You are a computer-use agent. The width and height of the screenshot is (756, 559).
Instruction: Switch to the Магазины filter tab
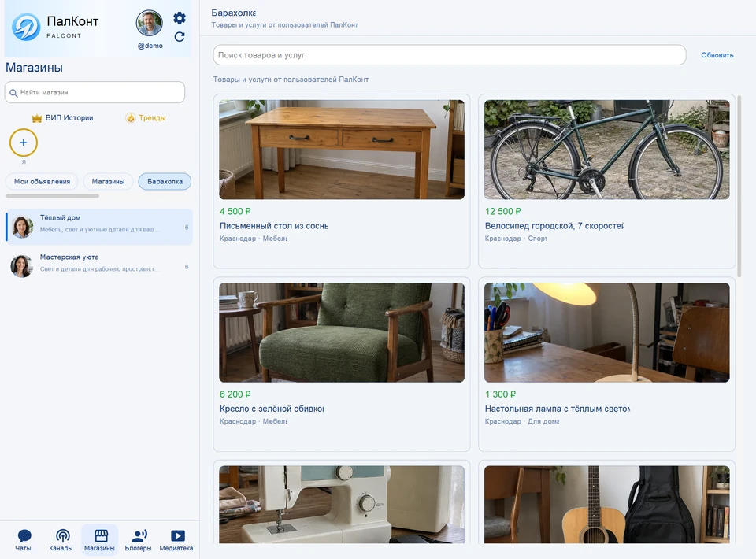click(x=108, y=182)
